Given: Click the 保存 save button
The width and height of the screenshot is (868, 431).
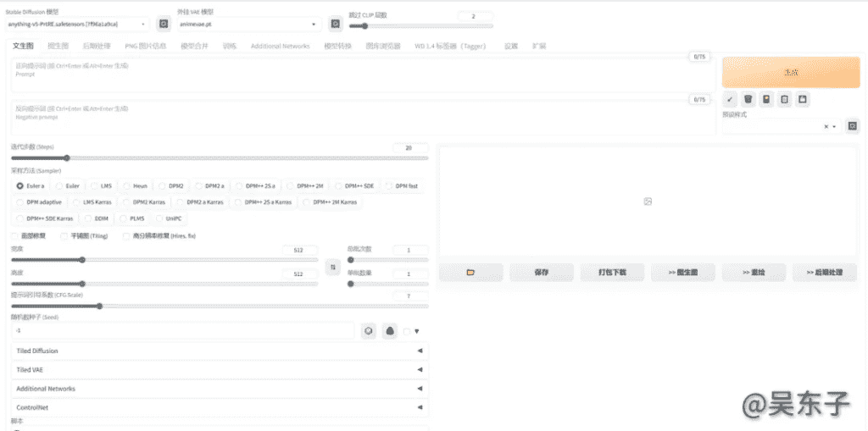Looking at the screenshot, I should 542,273.
